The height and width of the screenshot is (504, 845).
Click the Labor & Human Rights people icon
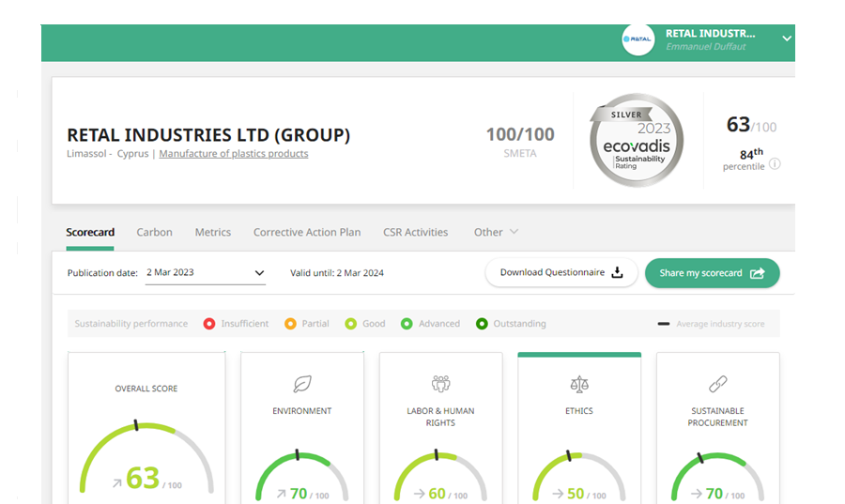[441, 383]
